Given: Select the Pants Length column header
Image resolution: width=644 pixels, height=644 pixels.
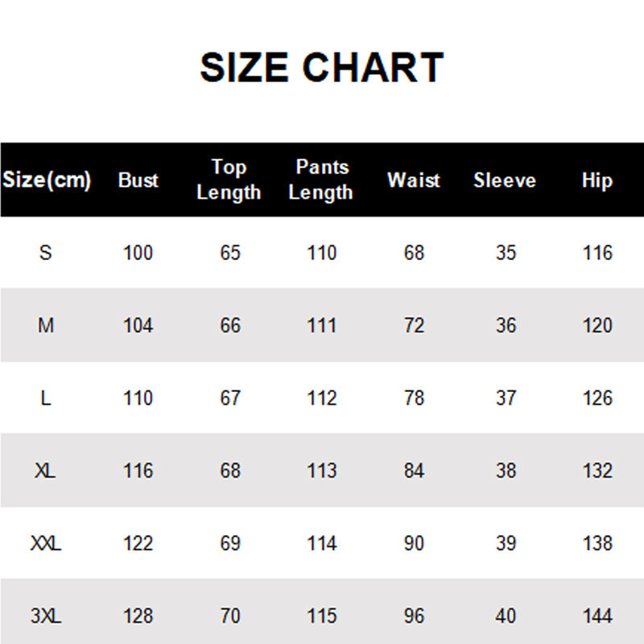Looking at the screenshot, I should pos(321,180).
